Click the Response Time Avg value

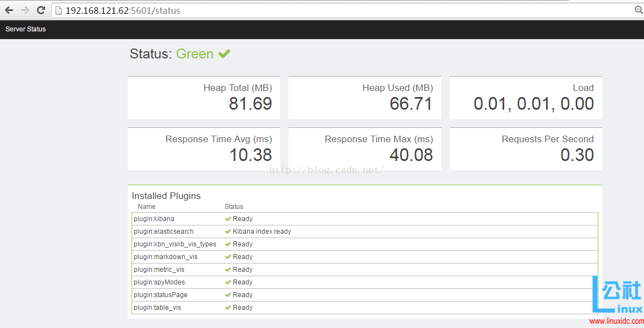coord(250,155)
